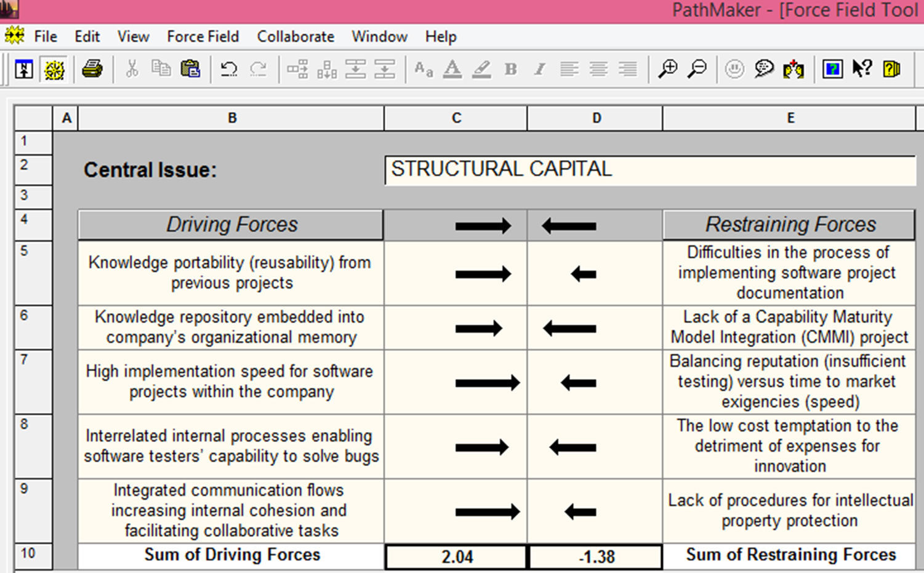Click the yellow Force Field tool icon
Image resolution: width=924 pixels, height=573 pixels.
pos(54,70)
